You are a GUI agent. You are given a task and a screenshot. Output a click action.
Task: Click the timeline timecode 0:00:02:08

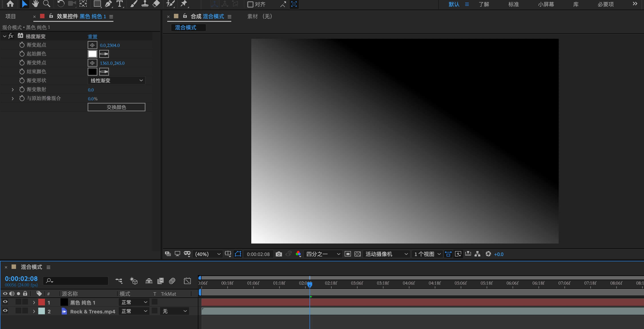[x=21, y=278]
